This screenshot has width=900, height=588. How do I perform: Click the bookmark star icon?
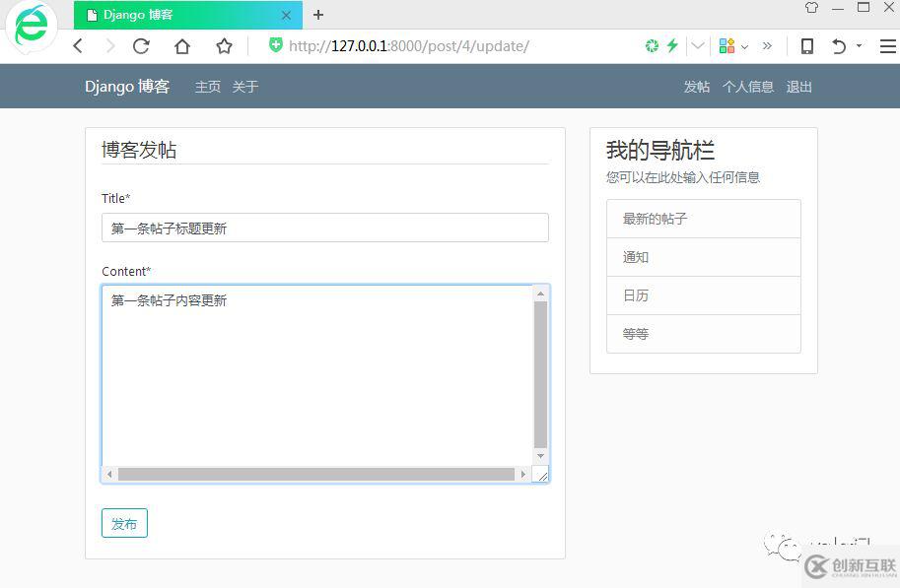(224, 45)
